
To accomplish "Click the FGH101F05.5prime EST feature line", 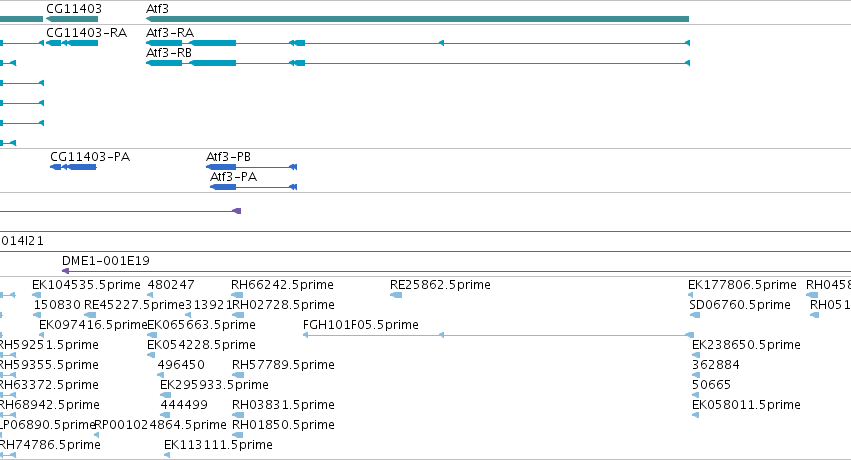I will pos(498,335).
